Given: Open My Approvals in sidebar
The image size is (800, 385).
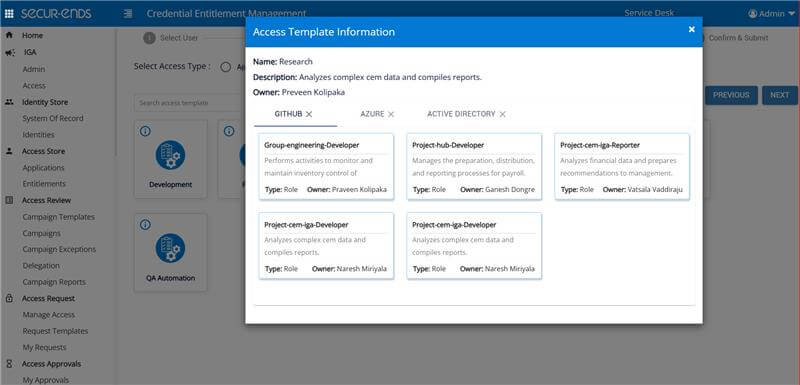Looking at the screenshot, I should [45, 380].
